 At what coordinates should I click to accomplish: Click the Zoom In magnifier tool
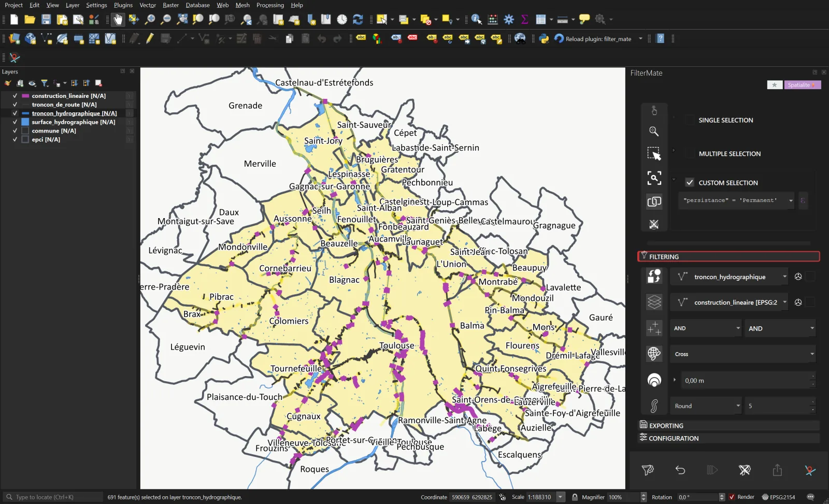point(150,20)
